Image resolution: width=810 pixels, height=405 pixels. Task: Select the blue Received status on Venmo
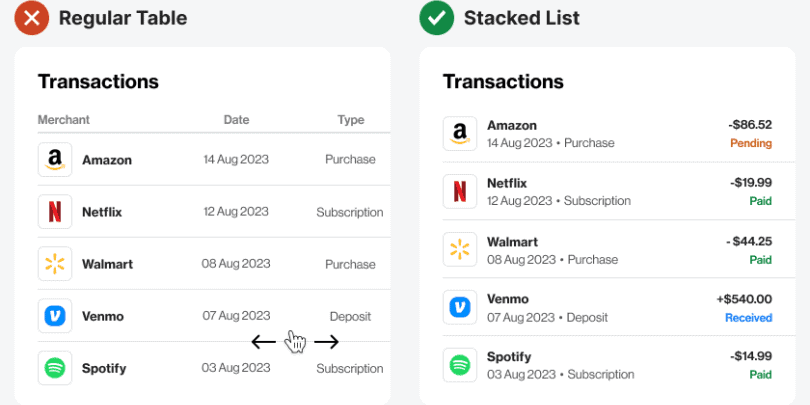point(748,318)
